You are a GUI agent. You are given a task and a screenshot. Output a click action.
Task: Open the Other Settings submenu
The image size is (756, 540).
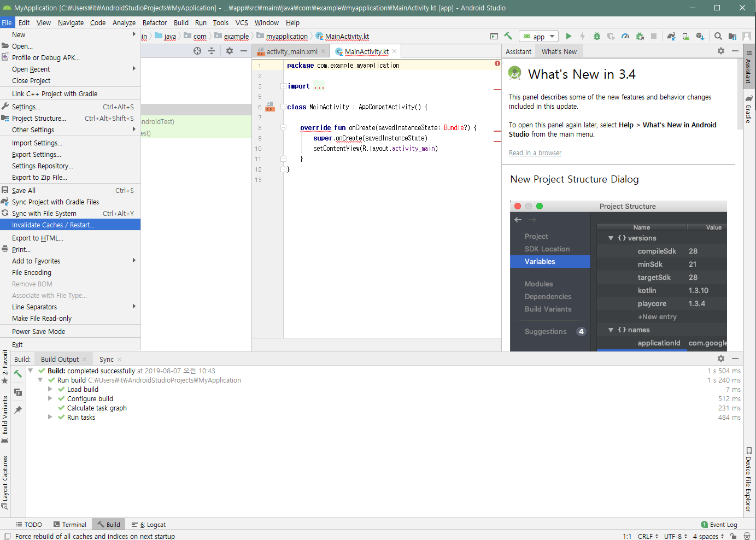pyautogui.click(x=70, y=130)
